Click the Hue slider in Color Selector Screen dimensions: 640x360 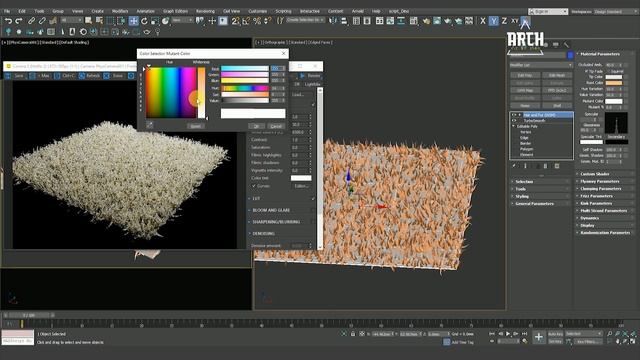pos(245,88)
